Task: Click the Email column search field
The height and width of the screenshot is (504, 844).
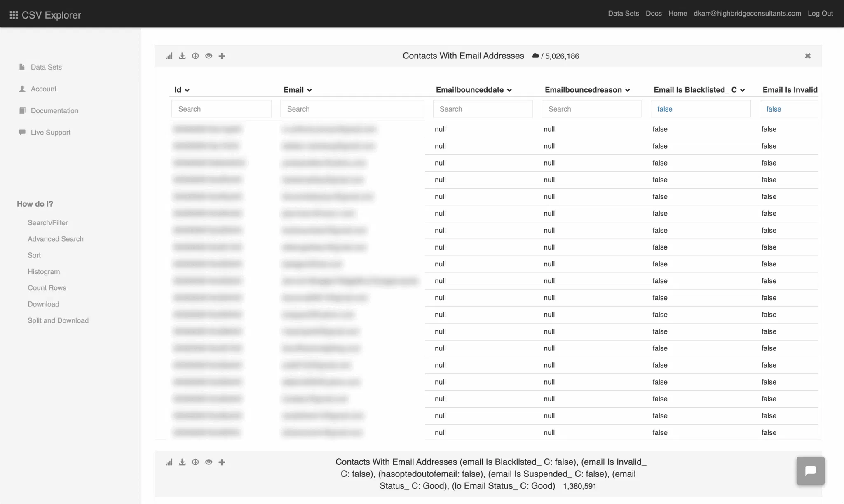Action: 352,109
